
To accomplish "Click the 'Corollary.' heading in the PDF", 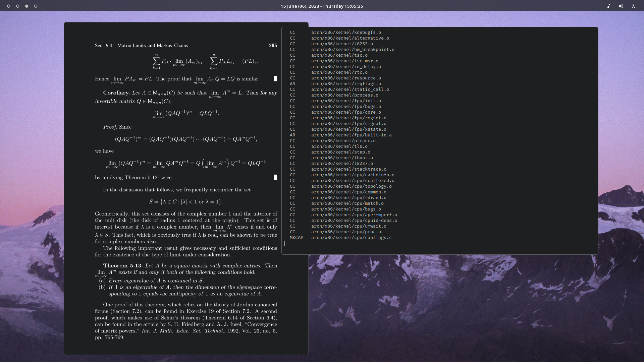I will click(x=116, y=93).
